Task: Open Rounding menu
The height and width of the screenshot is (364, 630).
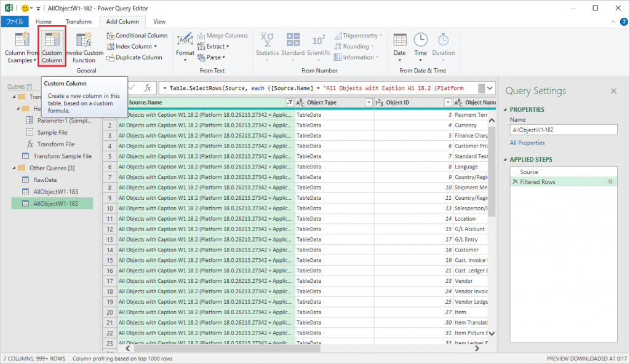Action: [354, 46]
